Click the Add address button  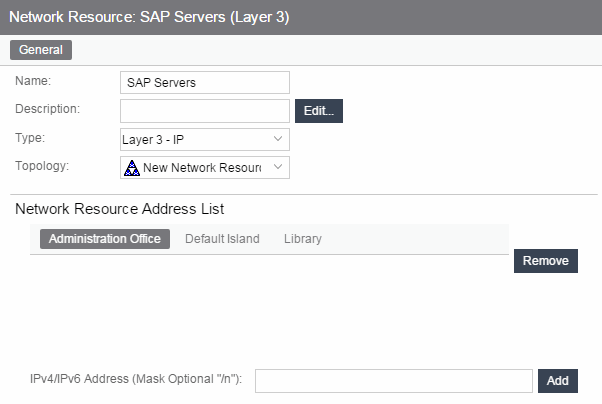point(557,381)
